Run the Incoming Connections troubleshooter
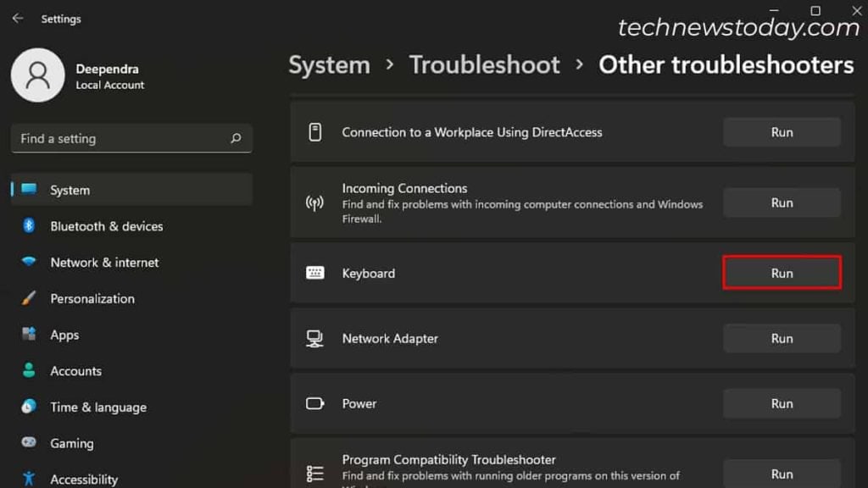The width and height of the screenshot is (868, 488). (782, 203)
